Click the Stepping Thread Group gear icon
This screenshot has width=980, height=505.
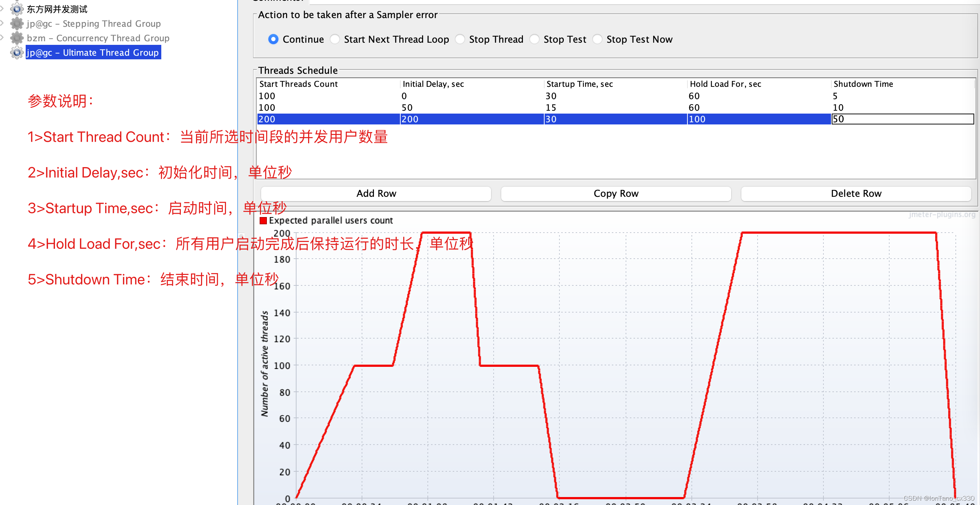[16, 23]
